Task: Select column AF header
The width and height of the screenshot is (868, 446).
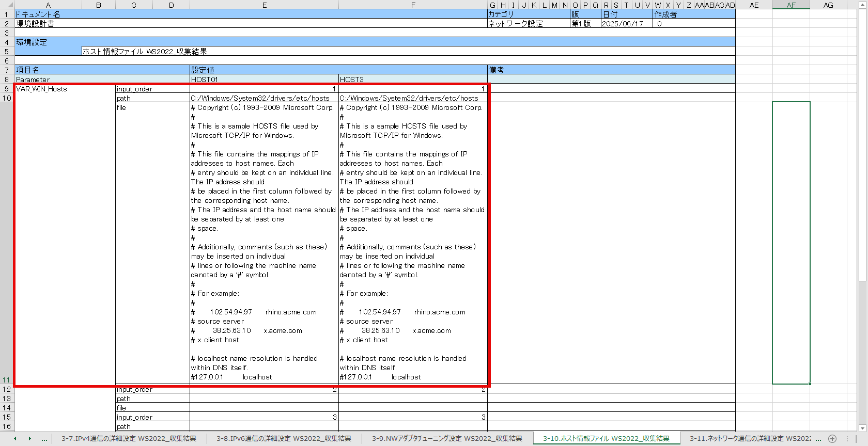Action: point(791,5)
